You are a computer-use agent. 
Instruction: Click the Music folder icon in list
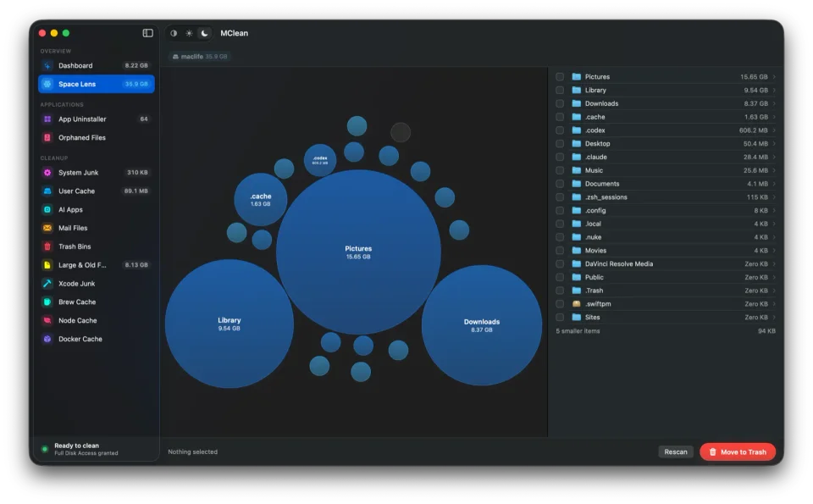point(576,170)
